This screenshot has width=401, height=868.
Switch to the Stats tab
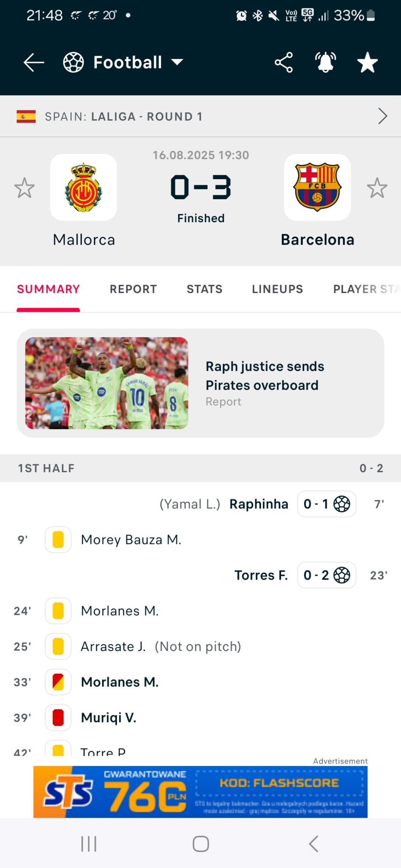point(204,289)
